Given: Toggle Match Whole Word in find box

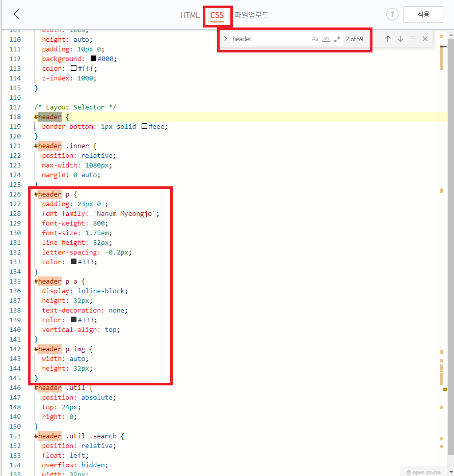Looking at the screenshot, I should click(326, 39).
